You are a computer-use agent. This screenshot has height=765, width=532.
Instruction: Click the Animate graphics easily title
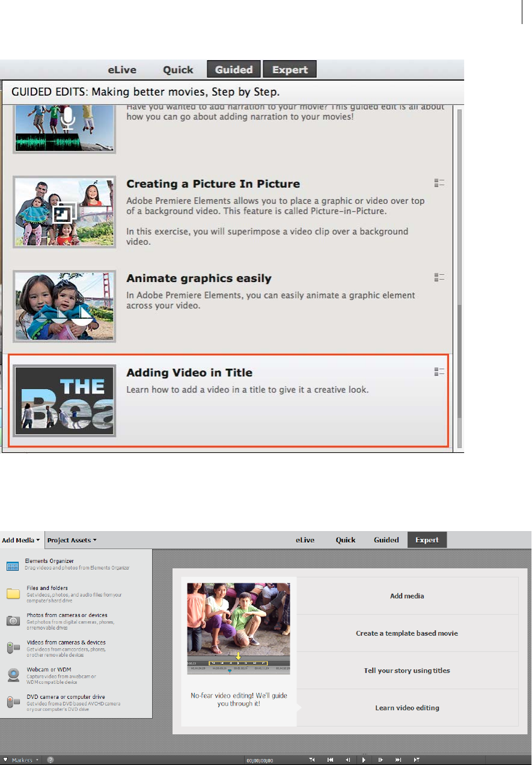tap(198, 278)
